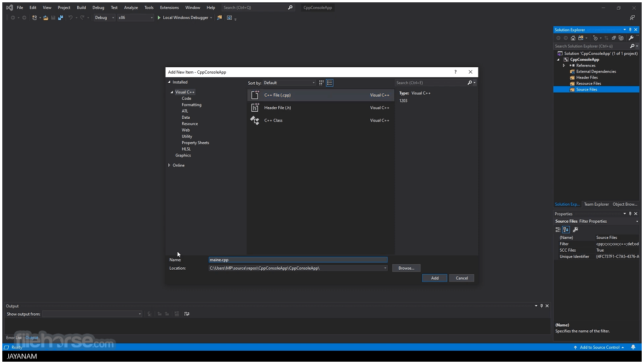Select Resource Files in Solution Explorer
The image size is (644, 364).
point(589,83)
